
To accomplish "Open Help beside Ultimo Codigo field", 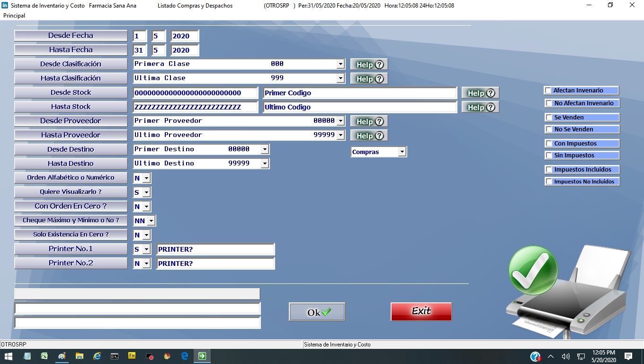I will click(x=480, y=107).
